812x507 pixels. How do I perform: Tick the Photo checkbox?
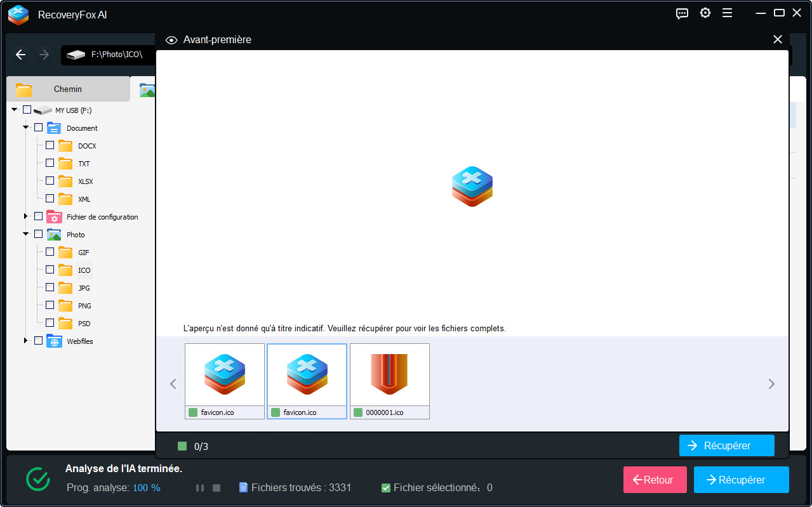point(38,234)
